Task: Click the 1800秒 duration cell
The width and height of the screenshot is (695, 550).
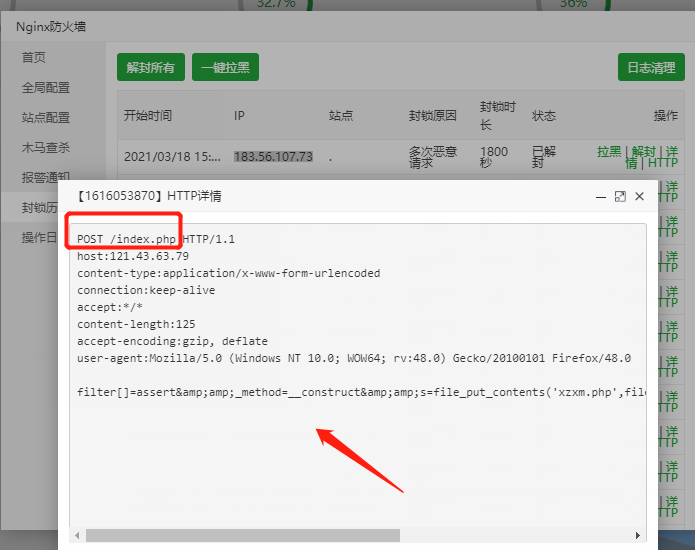Action: coord(494,157)
